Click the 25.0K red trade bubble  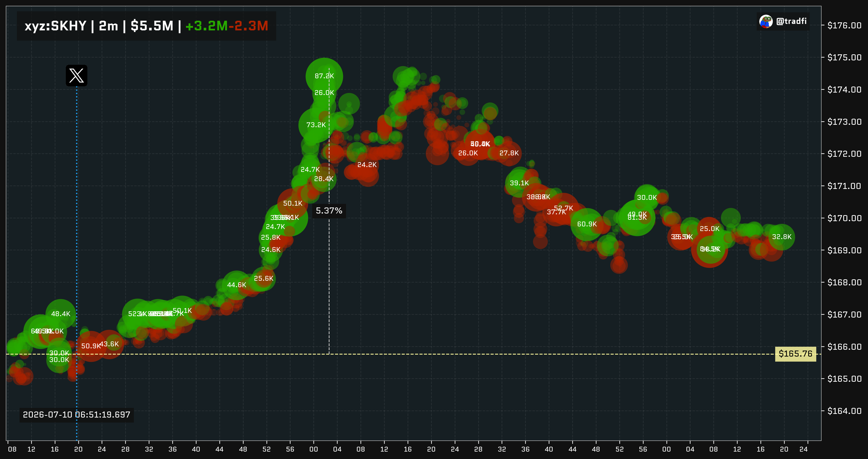tap(709, 229)
